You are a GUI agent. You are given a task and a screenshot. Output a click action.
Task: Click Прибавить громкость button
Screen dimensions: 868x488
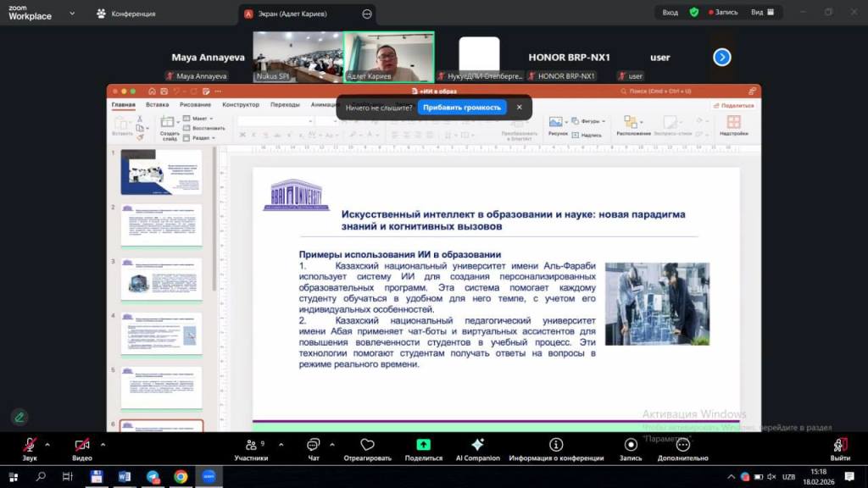(x=462, y=108)
